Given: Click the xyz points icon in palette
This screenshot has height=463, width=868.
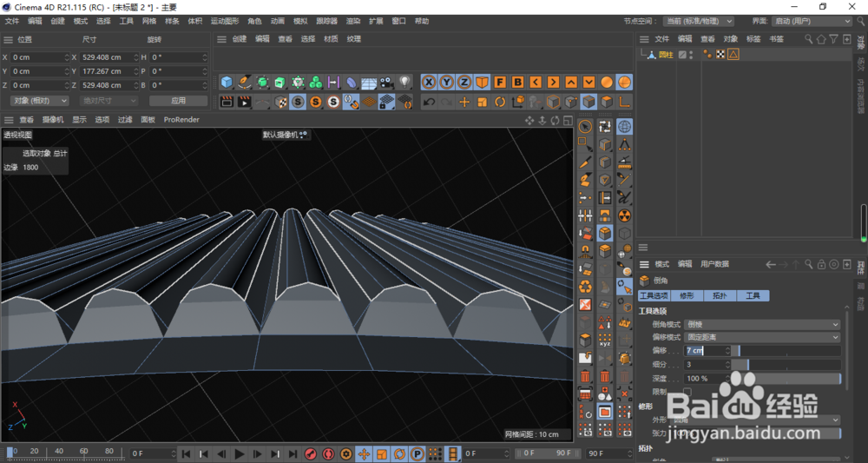Looking at the screenshot, I should pos(605,340).
